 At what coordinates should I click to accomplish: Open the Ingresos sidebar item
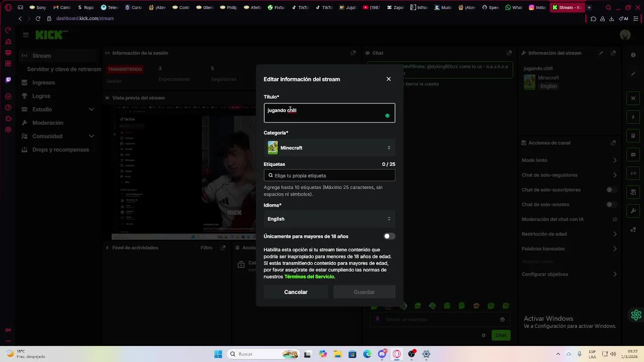[x=44, y=82]
